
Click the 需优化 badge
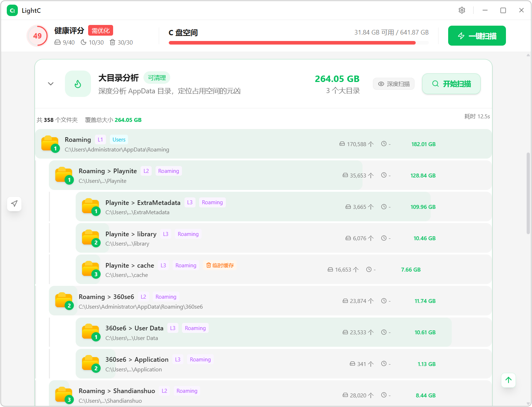101,31
